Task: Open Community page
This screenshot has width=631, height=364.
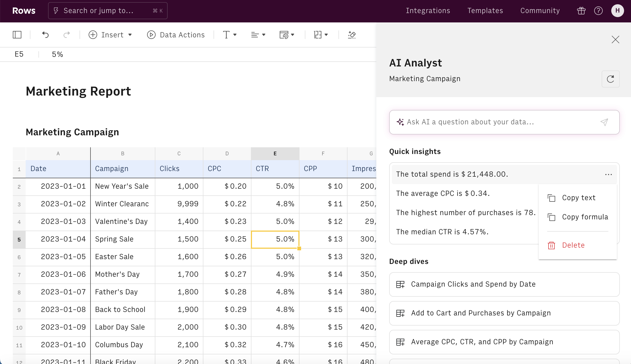Action: pos(540,11)
